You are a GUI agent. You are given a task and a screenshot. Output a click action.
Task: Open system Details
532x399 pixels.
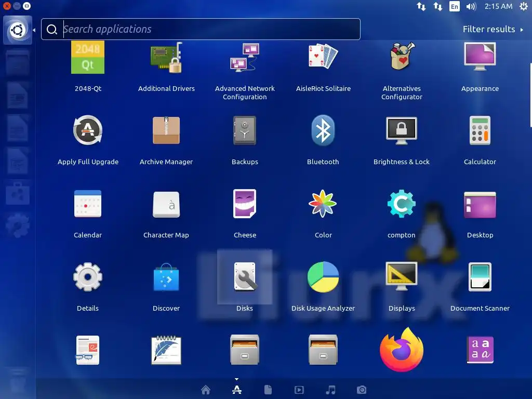[x=88, y=277]
